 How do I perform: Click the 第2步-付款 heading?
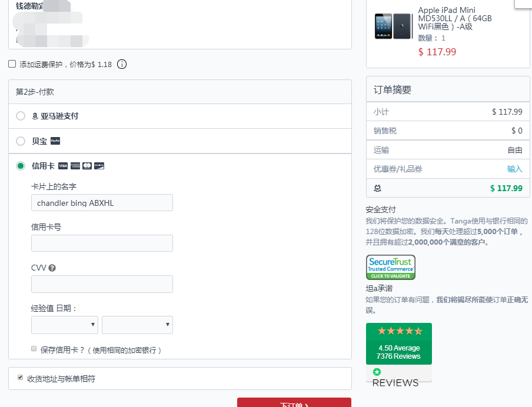click(35, 92)
